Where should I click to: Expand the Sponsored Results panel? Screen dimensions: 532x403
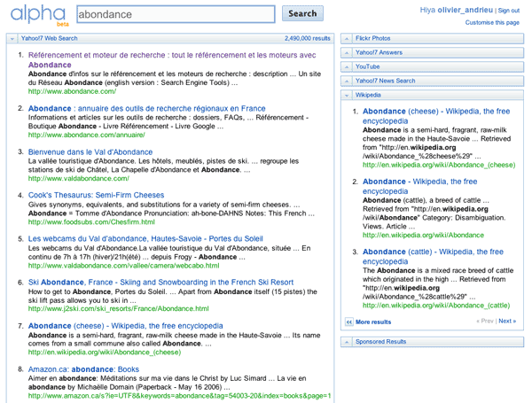pos(347,342)
